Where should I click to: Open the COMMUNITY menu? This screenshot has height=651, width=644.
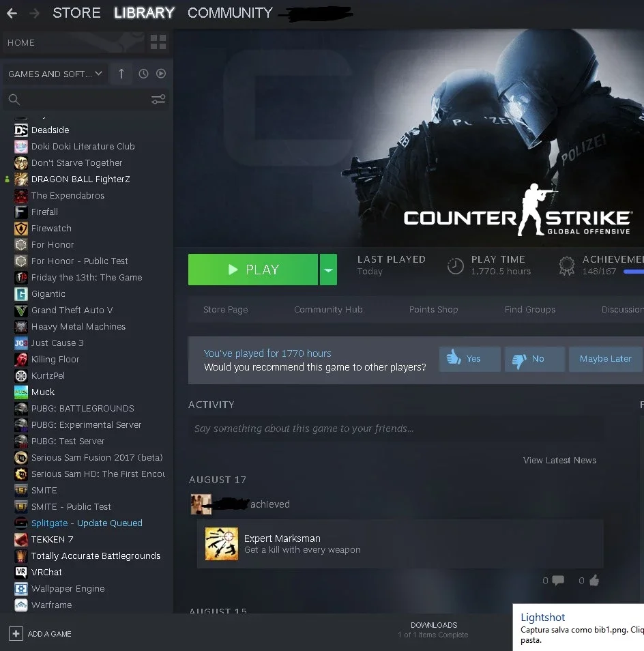click(x=231, y=13)
